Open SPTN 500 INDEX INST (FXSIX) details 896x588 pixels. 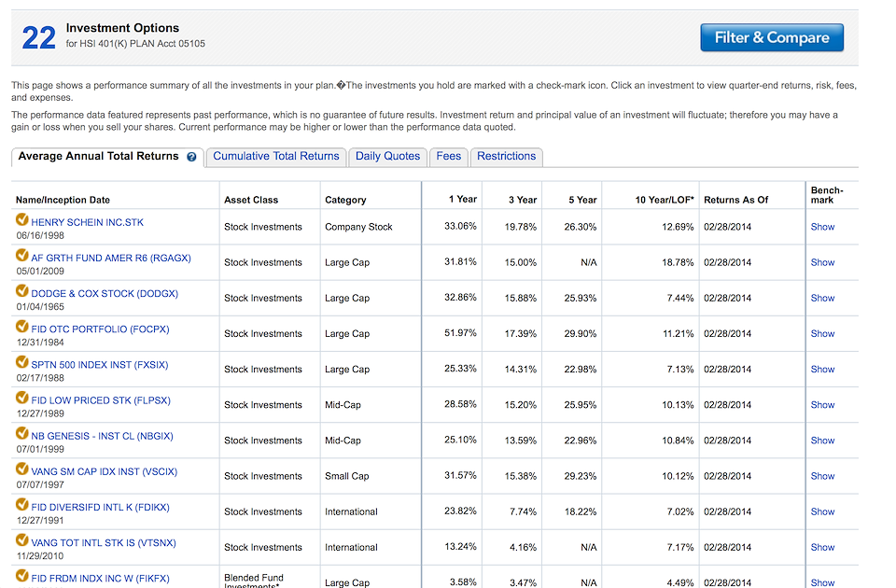click(x=100, y=365)
